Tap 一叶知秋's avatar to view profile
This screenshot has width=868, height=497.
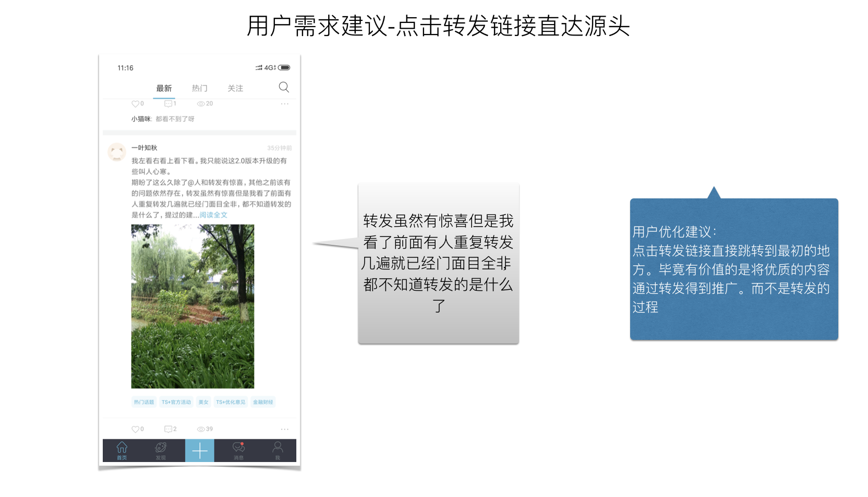coord(117,152)
